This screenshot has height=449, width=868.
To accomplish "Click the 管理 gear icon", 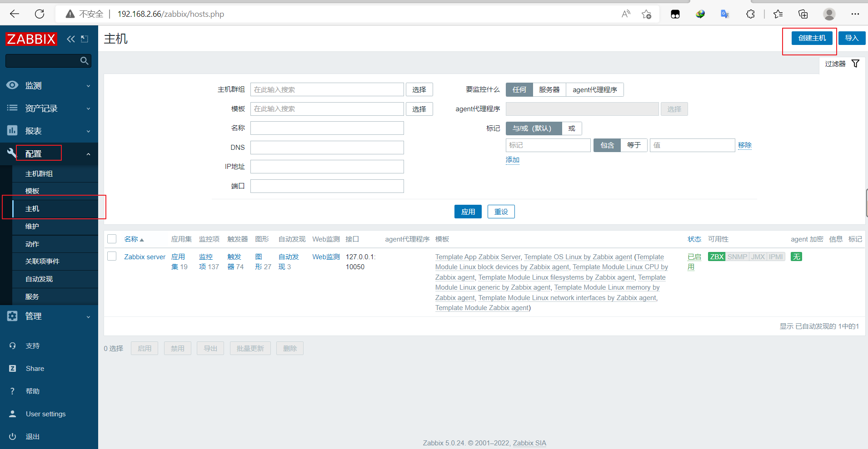I will 12,316.
